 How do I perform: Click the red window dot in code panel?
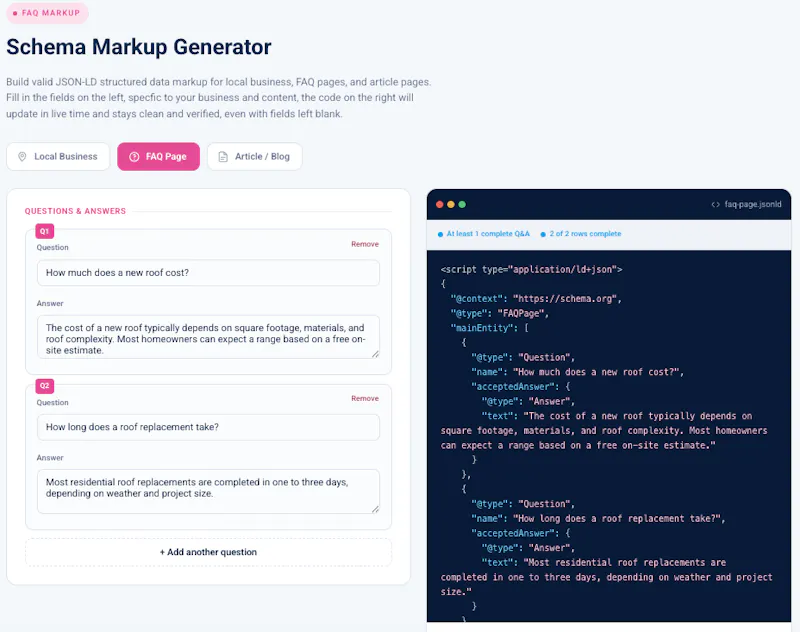(439, 205)
